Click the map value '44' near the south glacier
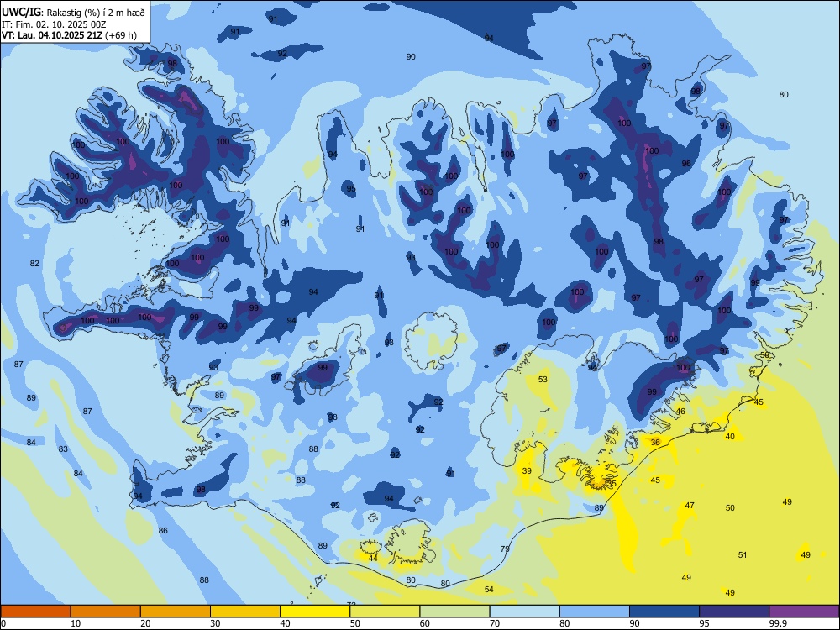The width and height of the screenshot is (840, 630). pyautogui.click(x=373, y=559)
